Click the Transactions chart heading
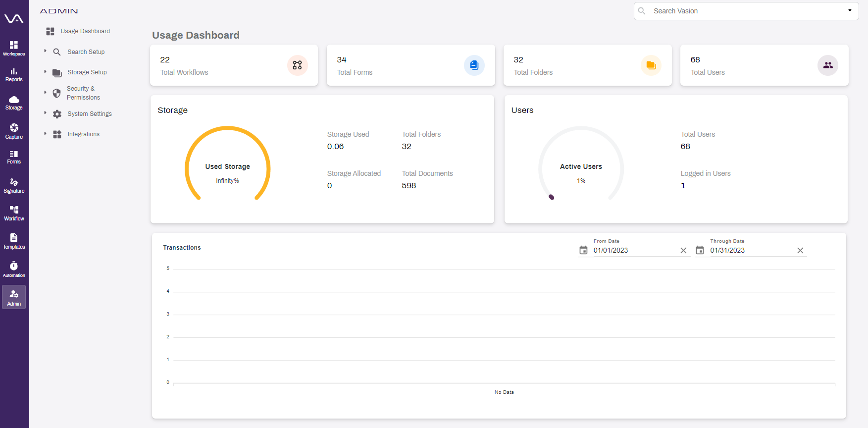868x428 pixels. coord(182,248)
